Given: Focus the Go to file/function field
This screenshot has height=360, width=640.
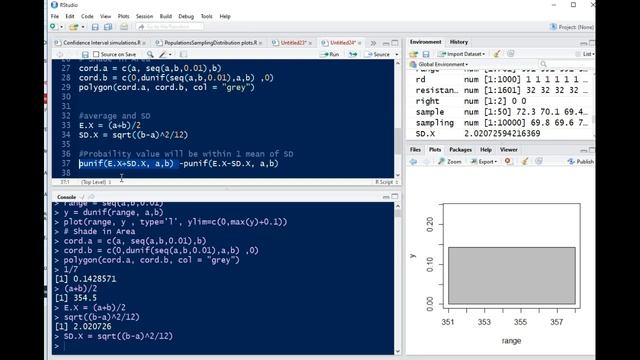Looking at the screenshot, I should click(x=170, y=27).
